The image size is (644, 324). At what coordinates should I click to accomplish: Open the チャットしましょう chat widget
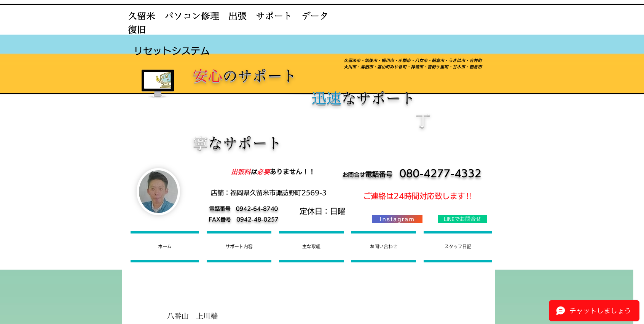(x=594, y=311)
